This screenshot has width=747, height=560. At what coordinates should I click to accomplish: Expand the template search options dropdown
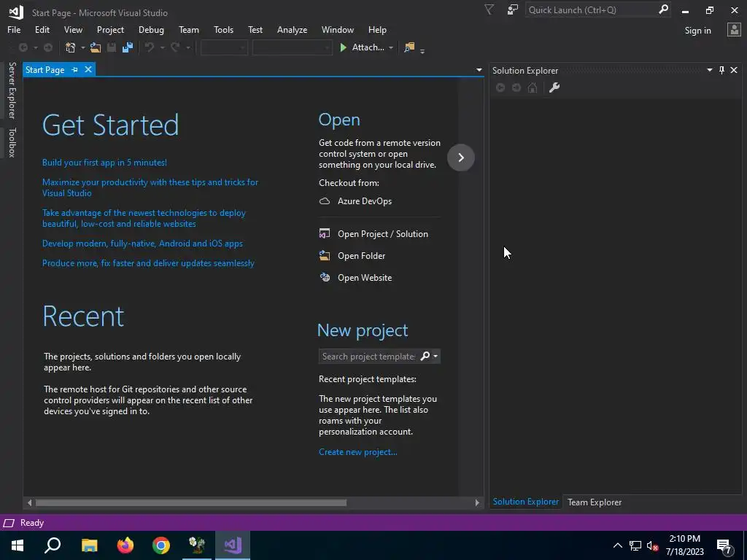(436, 356)
